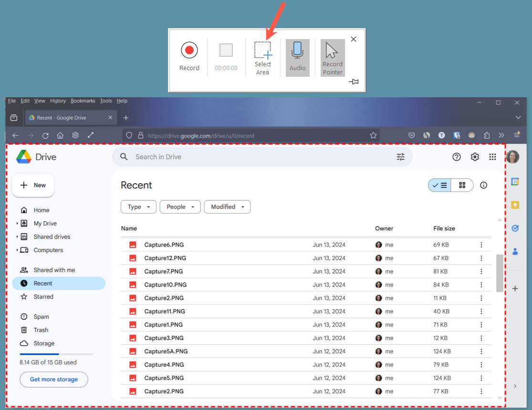Image resolution: width=532 pixels, height=410 pixels.
Task: Expand the My Drive tree arrow
Action: click(17, 223)
